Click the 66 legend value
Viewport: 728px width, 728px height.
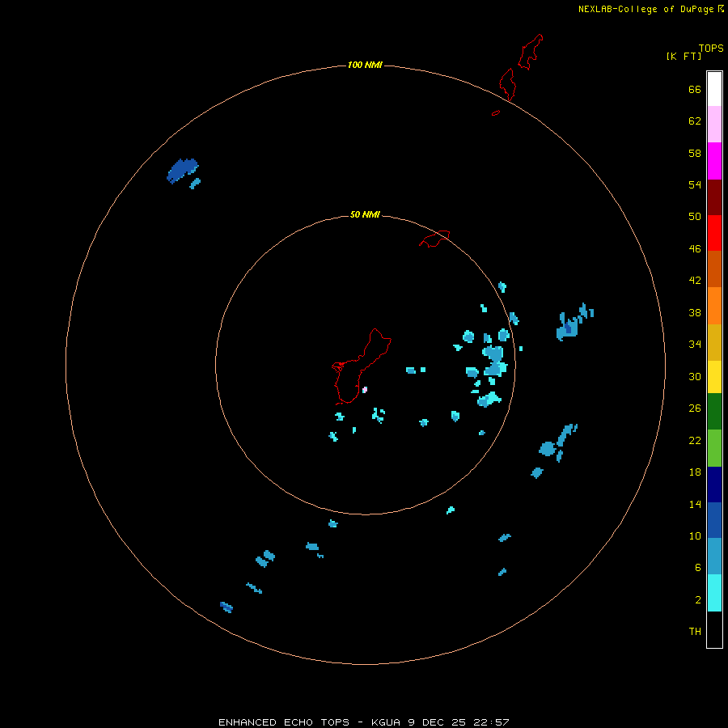695,89
